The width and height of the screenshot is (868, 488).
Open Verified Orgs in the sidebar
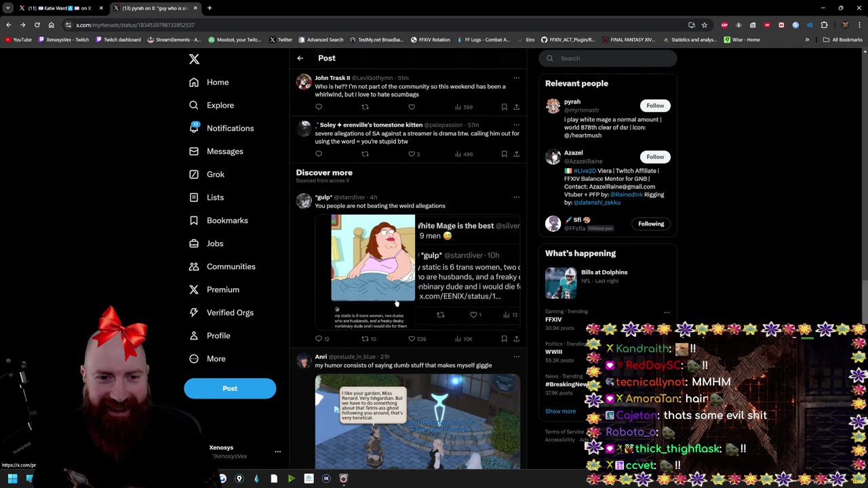[221, 312]
